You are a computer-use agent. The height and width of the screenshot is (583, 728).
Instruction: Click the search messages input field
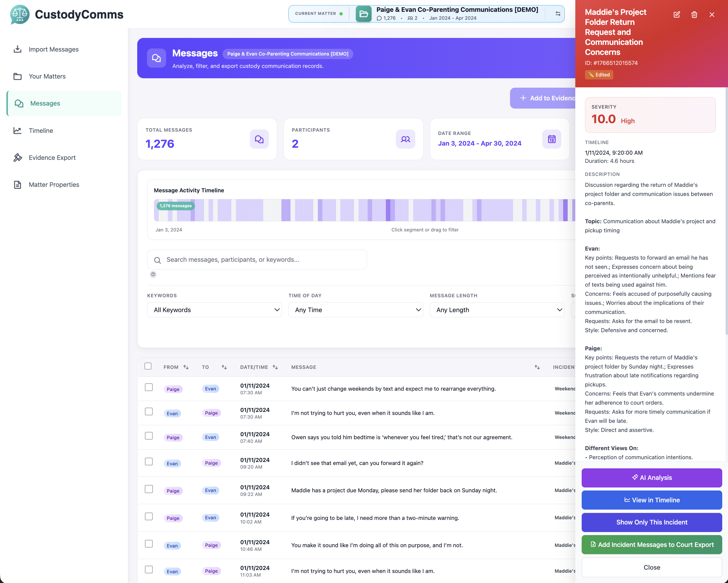257,259
